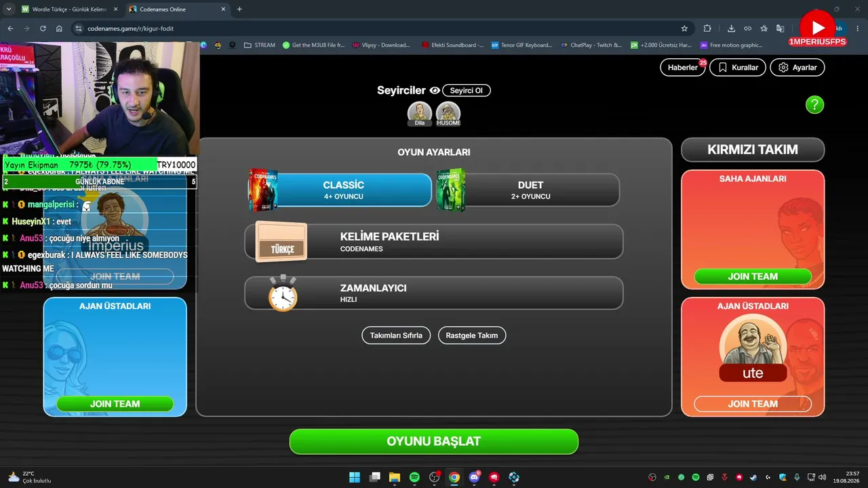Screen dimensions: 868x488
Task: Click Takımları Sıfırla button
Action: point(396,335)
